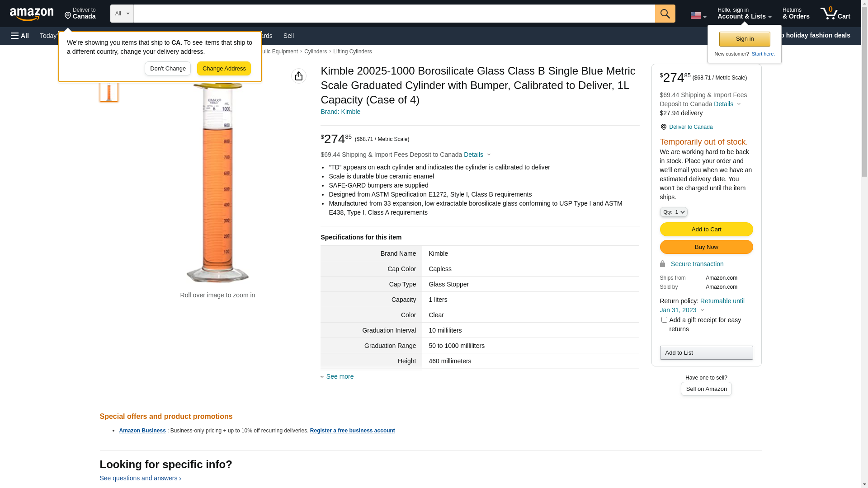Click Change Address in the popup
The height and width of the screenshot is (488, 868).
224,69
